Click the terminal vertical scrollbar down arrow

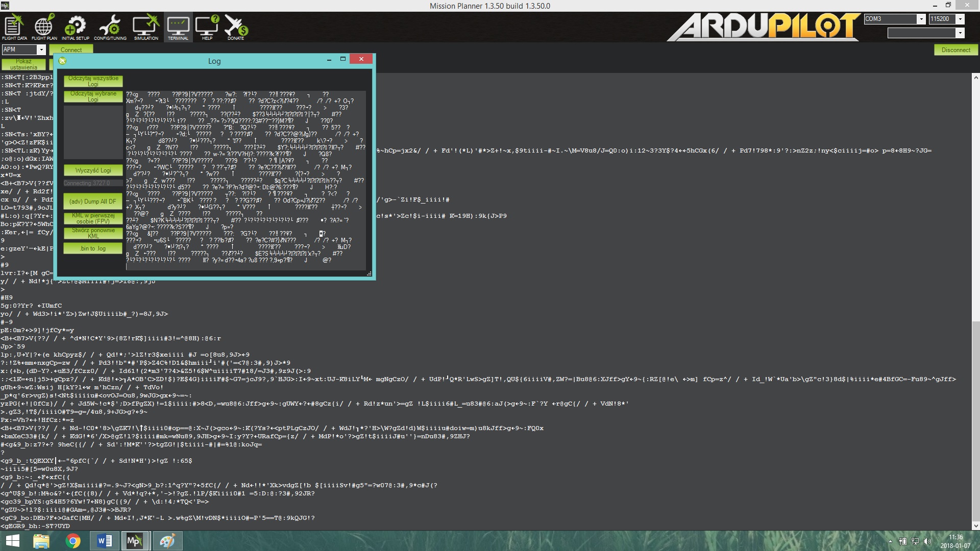coord(975,526)
